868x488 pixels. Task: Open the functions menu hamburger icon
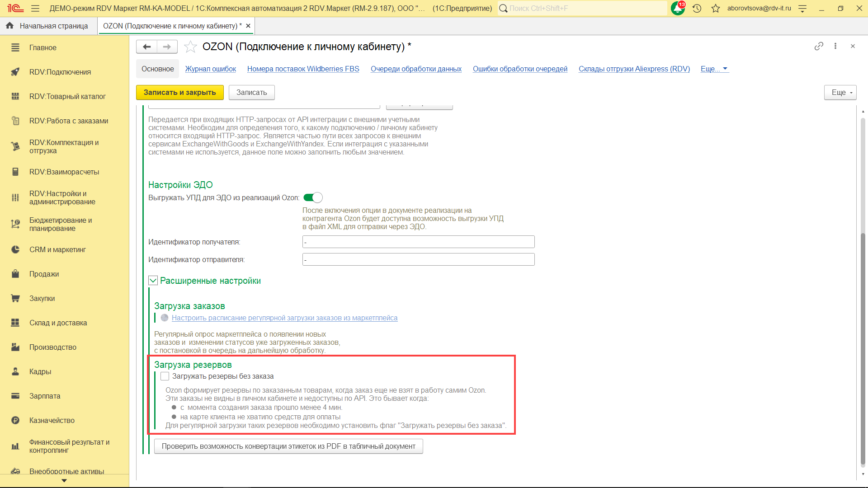(x=35, y=8)
